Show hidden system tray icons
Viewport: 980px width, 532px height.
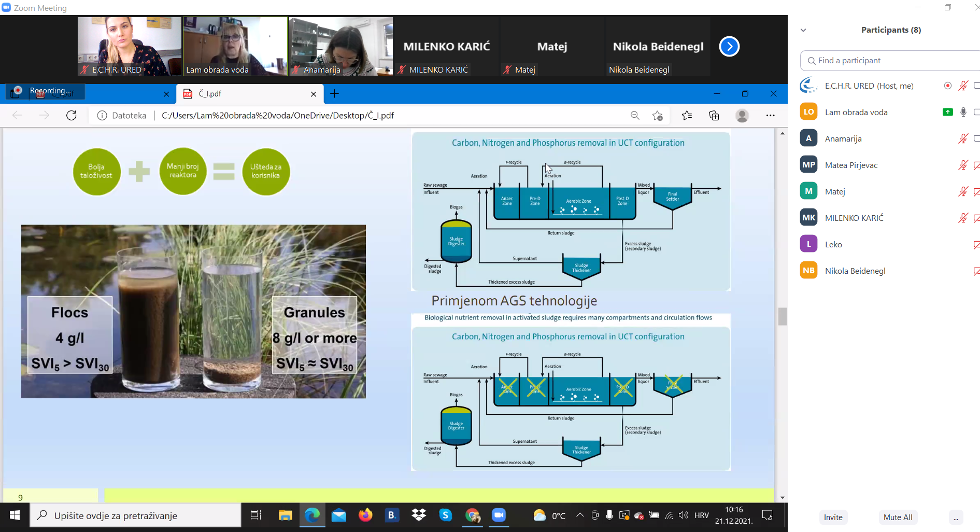tap(580, 515)
